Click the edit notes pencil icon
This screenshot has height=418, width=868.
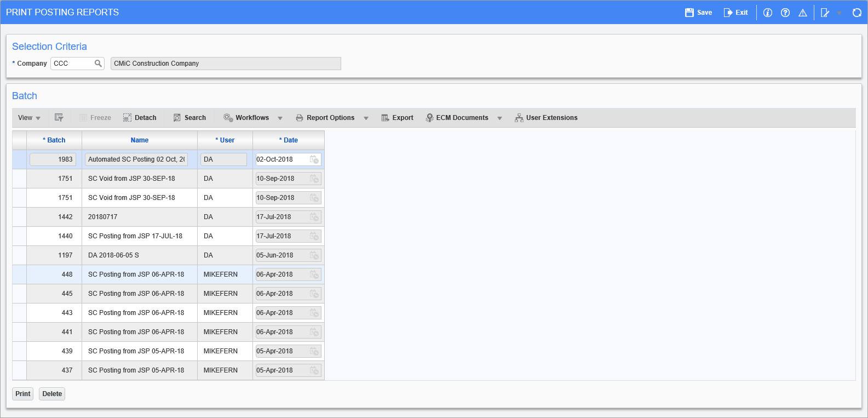825,13
